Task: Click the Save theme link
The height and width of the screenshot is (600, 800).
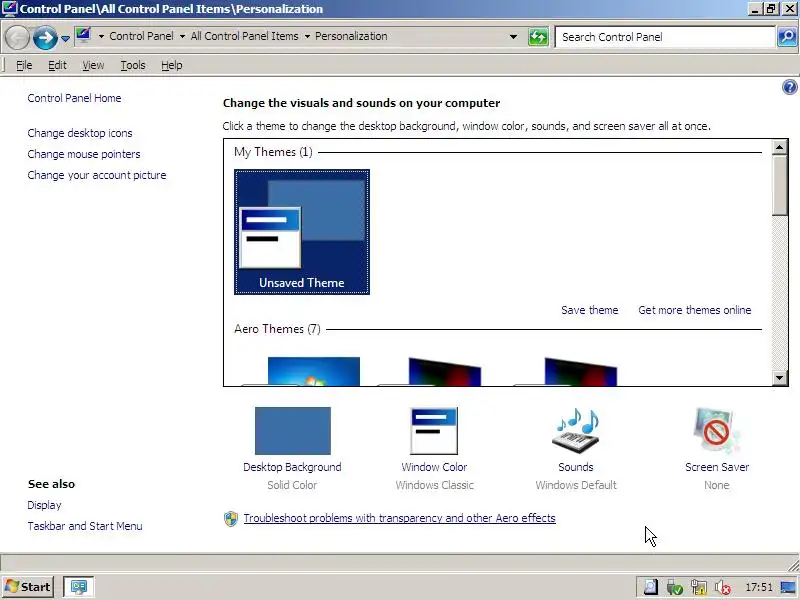Action: (x=590, y=310)
